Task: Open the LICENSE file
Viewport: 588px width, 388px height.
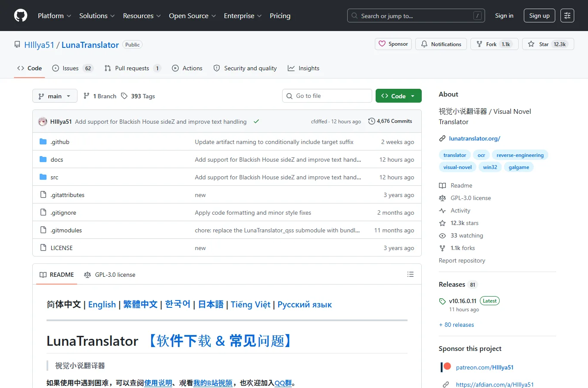Action: tap(62, 248)
